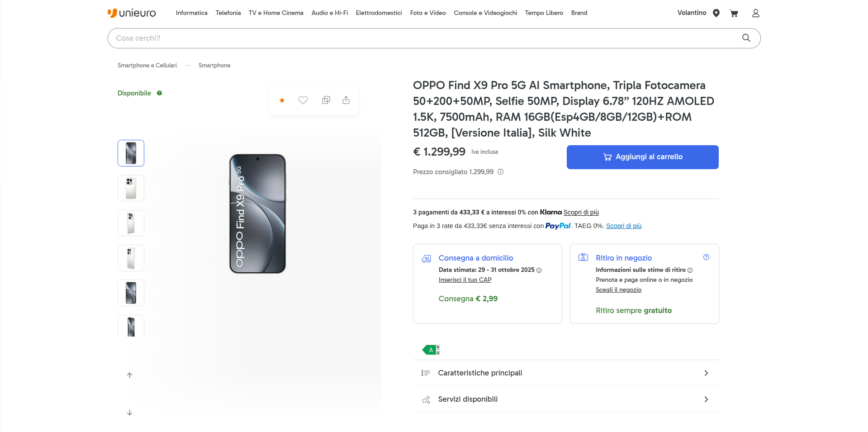Click the search magnifier icon
This screenshot has height=432, width=868.
pyautogui.click(x=746, y=38)
